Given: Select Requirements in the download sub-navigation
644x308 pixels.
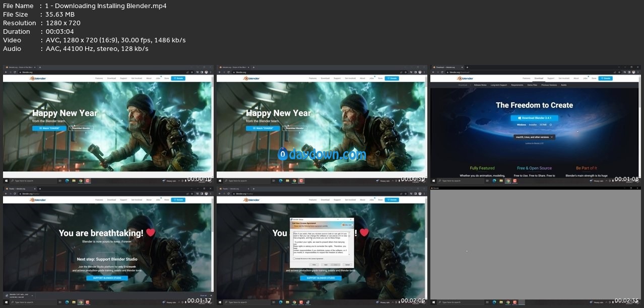Looking at the screenshot, I should (x=518, y=85).
